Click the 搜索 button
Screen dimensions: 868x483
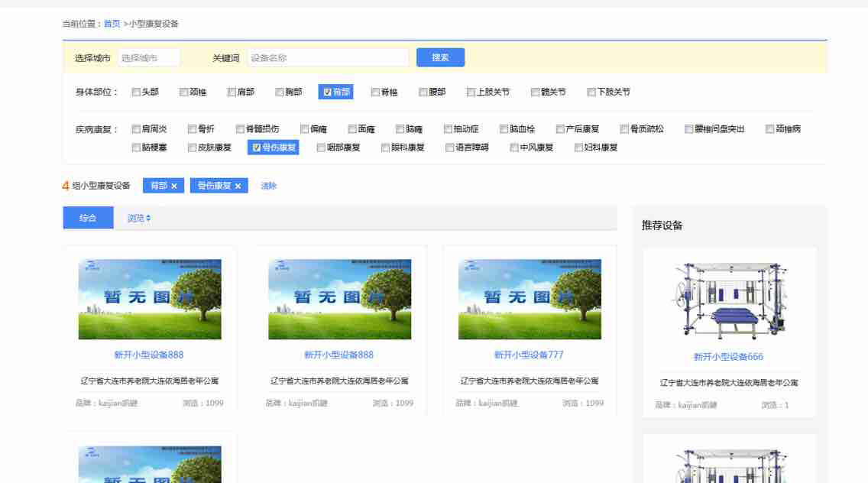440,57
